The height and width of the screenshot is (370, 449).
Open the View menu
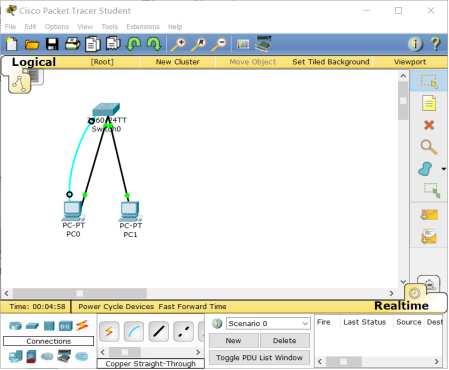(85, 27)
